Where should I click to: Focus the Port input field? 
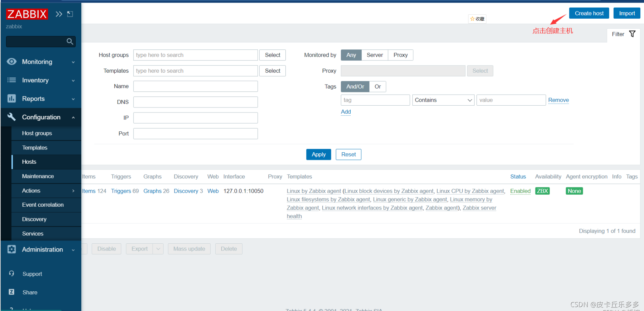coord(196,134)
